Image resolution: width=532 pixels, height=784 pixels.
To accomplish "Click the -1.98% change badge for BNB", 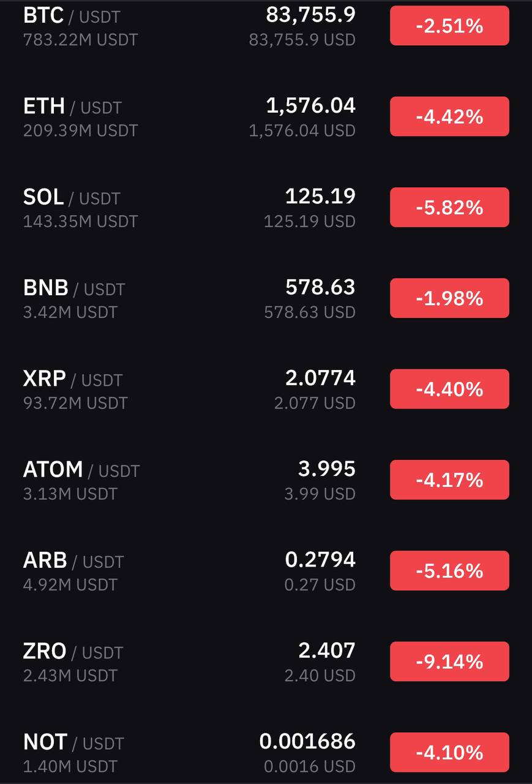I will coord(449,298).
